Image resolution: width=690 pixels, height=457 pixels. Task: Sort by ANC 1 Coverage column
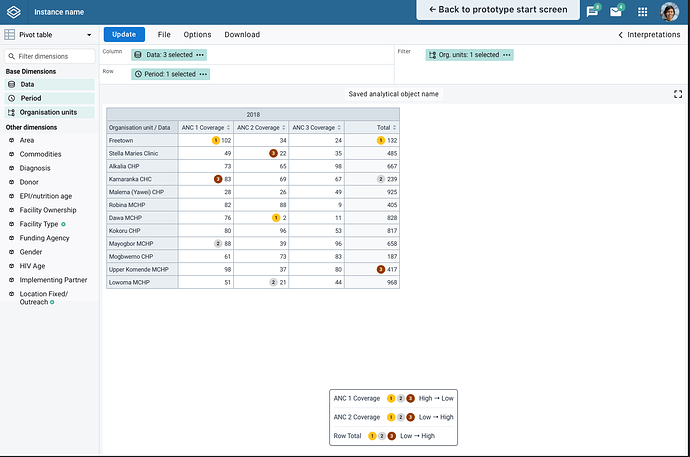point(228,128)
